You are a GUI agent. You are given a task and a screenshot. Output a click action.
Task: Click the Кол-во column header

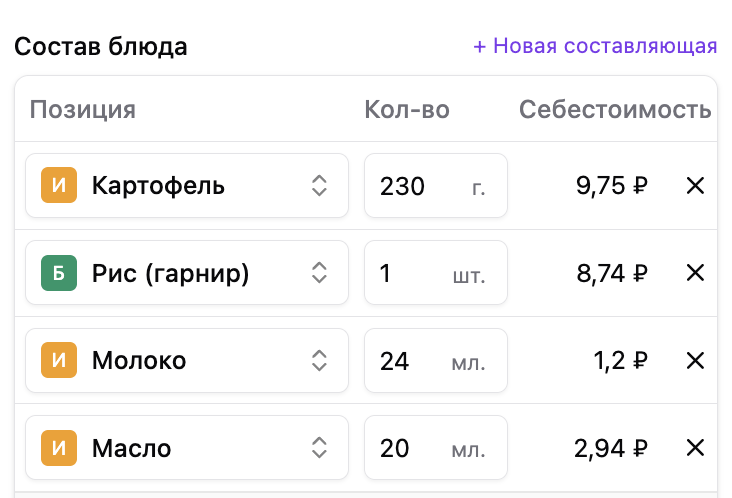407,110
